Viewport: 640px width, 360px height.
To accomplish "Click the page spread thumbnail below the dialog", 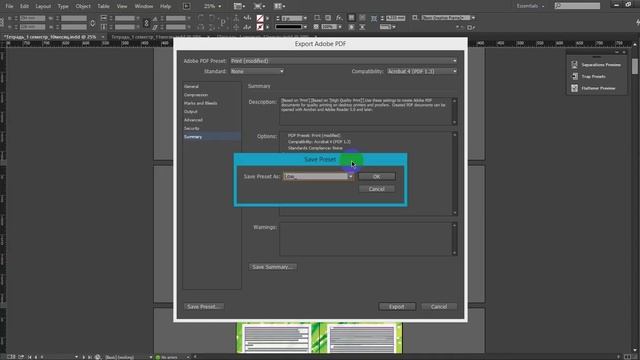I will [x=320, y=338].
